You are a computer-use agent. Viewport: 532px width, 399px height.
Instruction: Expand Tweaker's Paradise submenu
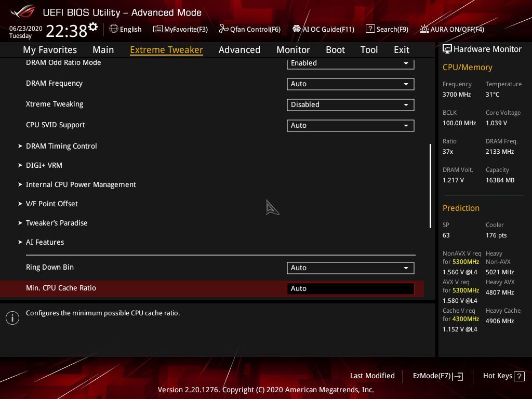(57, 223)
